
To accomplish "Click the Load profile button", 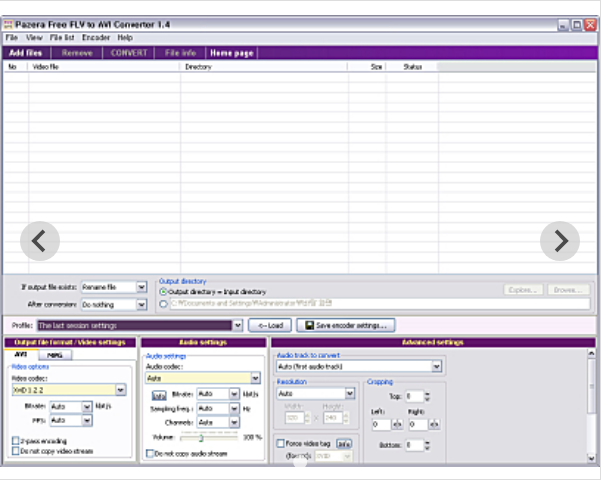I will (x=270, y=325).
